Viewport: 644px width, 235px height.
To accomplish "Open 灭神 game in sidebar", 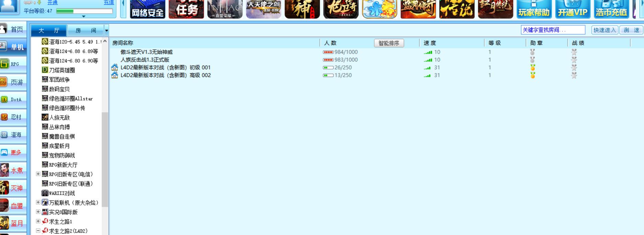I will coord(13,188).
